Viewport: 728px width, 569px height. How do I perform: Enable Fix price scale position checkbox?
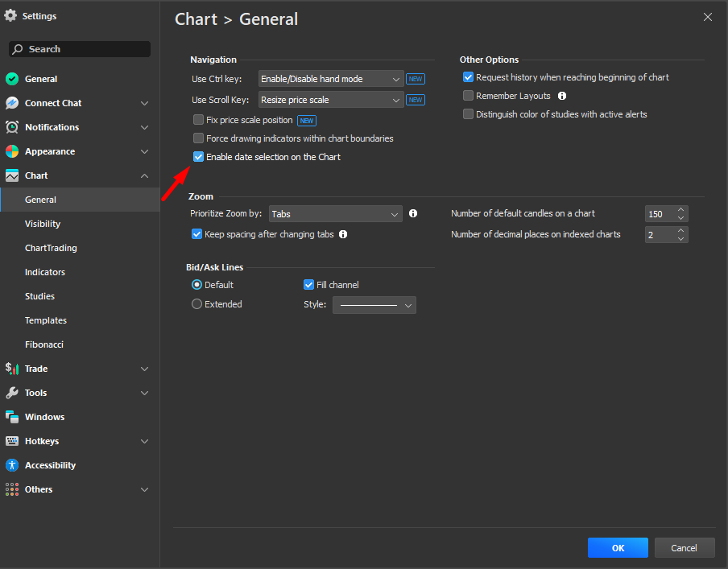198,120
